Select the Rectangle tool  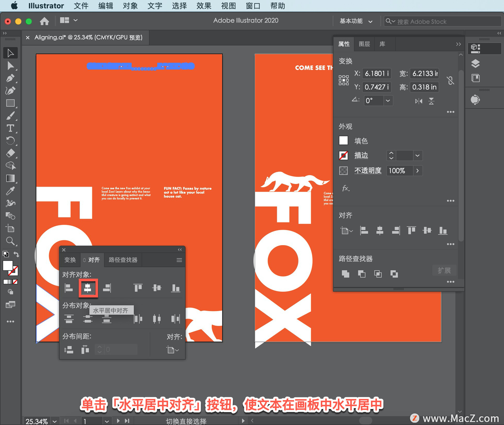[10, 103]
